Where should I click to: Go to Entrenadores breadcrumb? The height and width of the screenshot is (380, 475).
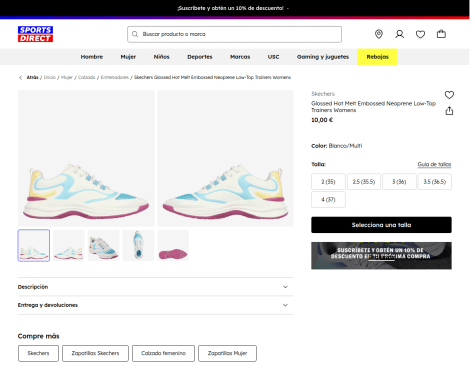(115, 77)
